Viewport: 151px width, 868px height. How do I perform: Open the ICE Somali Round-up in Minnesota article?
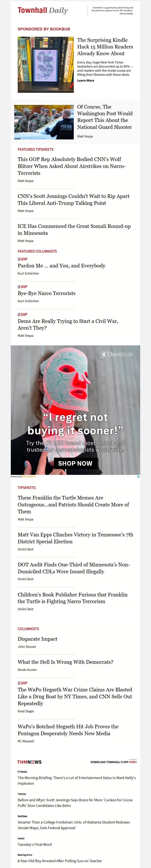(x=74, y=229)
